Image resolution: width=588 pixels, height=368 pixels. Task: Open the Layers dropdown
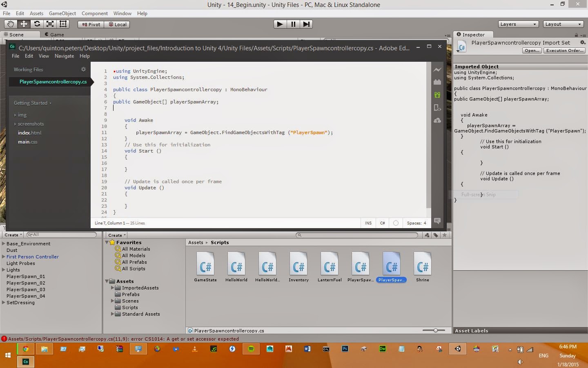click(518, 24)
